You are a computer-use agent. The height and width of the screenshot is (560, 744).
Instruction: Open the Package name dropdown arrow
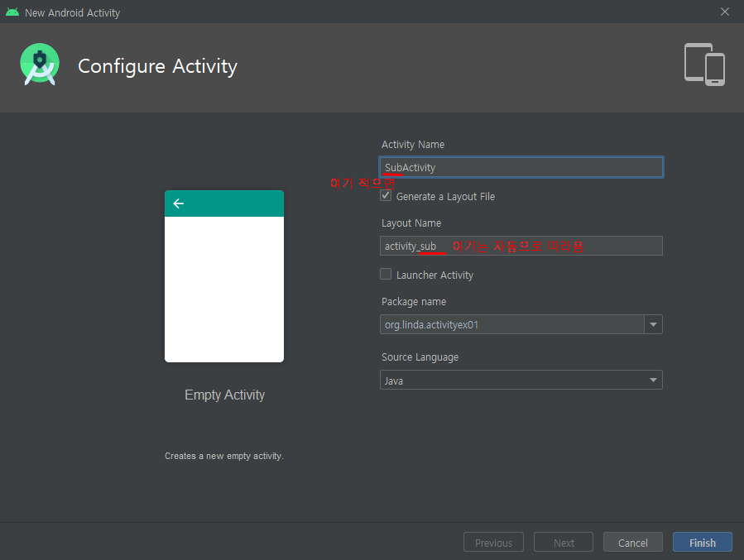(x=653, y=325)
